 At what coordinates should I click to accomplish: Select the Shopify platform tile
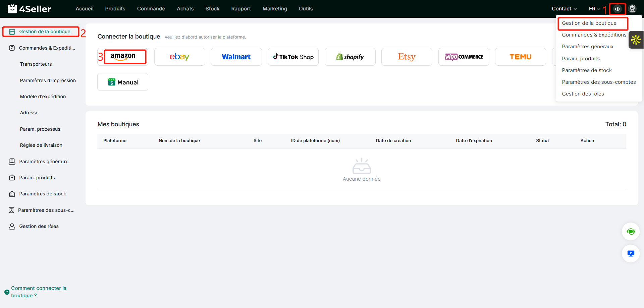(350, 57)
